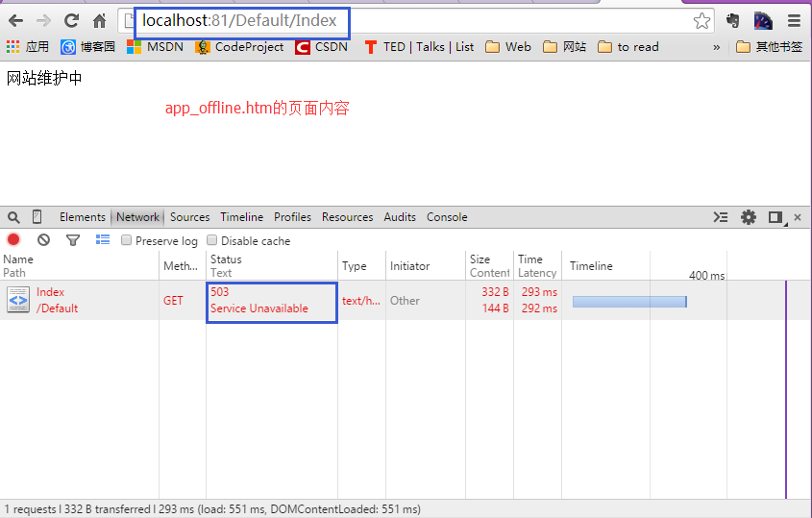812x518 pixels.
Task: Enable the Preserve log checkbox
Action: (x=126, y=240)
